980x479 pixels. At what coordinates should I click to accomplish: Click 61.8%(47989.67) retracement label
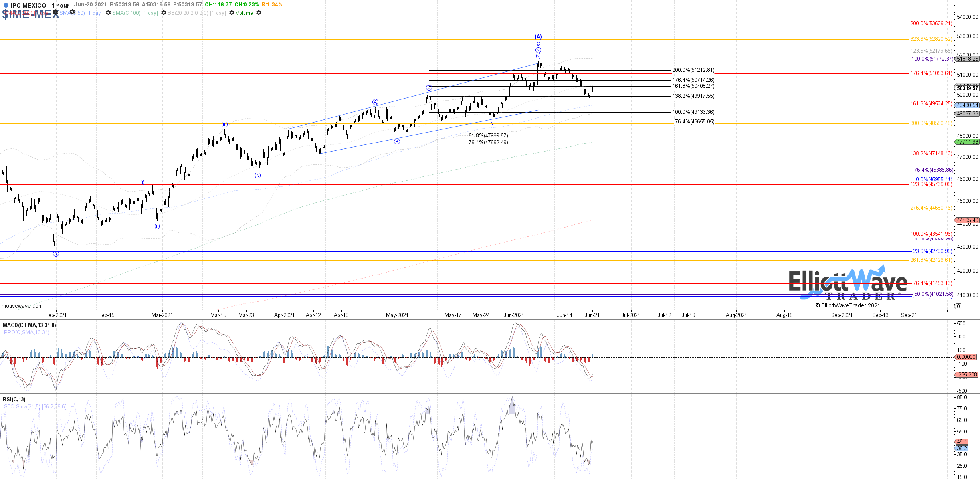488,135
